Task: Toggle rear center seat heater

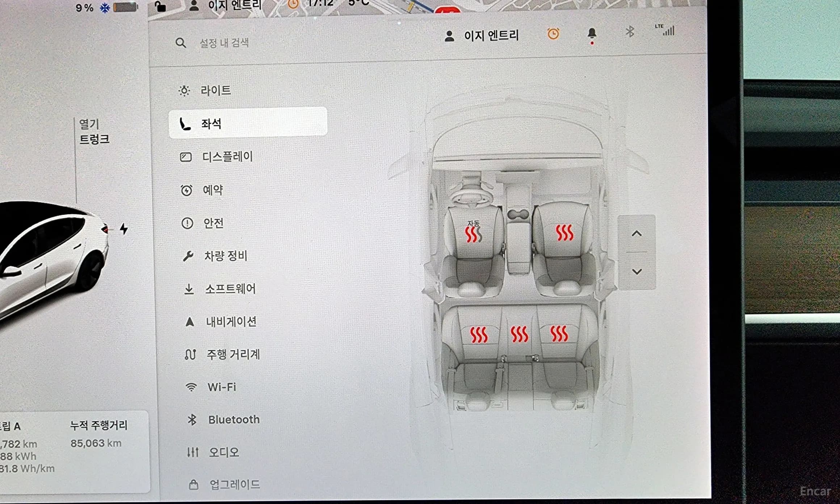Action: [519, 334]
